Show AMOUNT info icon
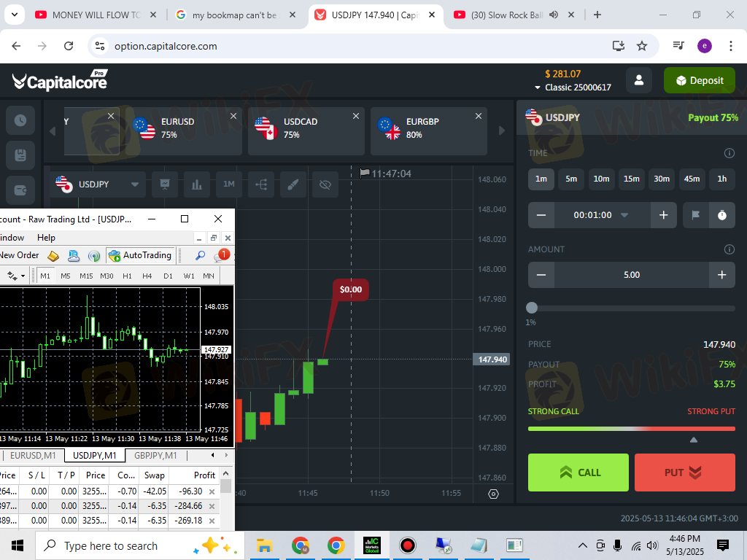This screenshot has width=747, height=560. 729,249
